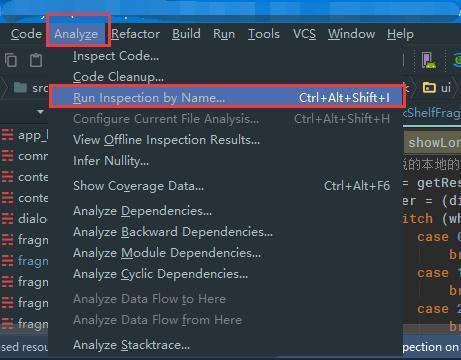Open Show Coverage Data...
The image size is (461, 360).
click(226, 186)
